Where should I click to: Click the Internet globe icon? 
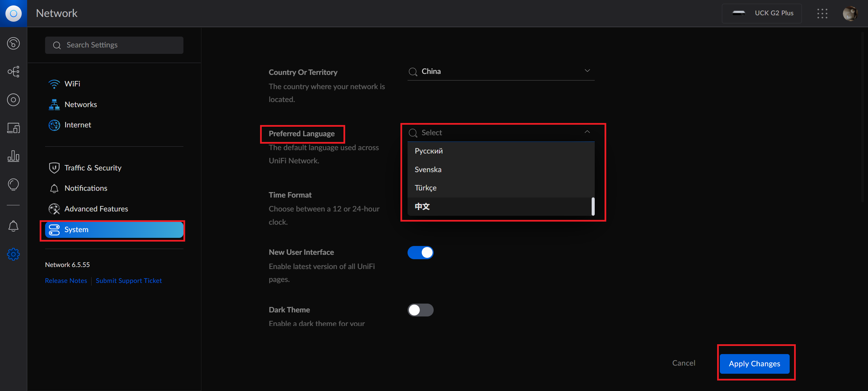tap(54, 125)
